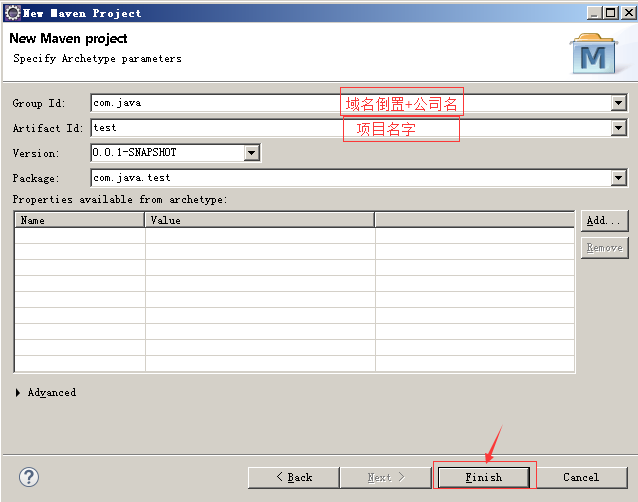Screen dimensions: 638x502
Task: Open the Package dropdown arrow
Action: click(618, 178)
